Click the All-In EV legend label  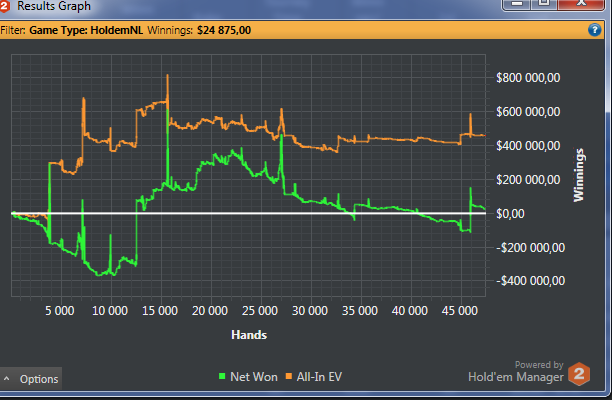point(319,377)
